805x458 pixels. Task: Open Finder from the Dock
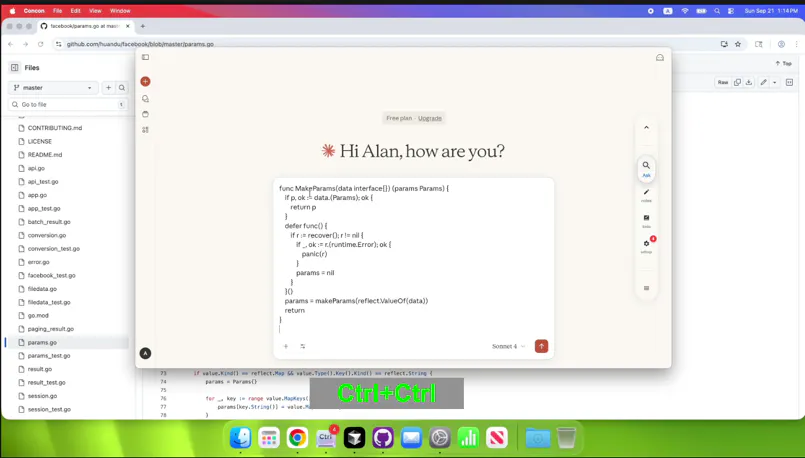[x=240, y=438]
